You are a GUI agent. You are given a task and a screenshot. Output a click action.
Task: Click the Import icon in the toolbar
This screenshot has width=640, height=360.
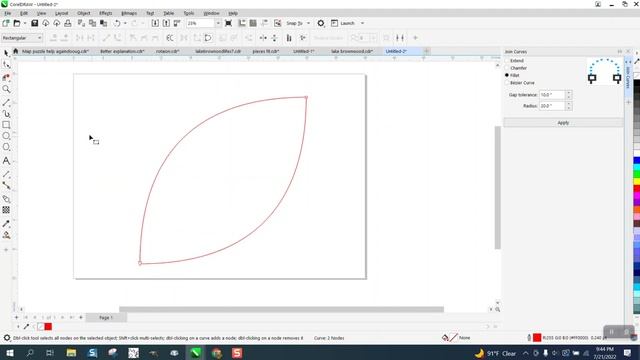point(155,23)
